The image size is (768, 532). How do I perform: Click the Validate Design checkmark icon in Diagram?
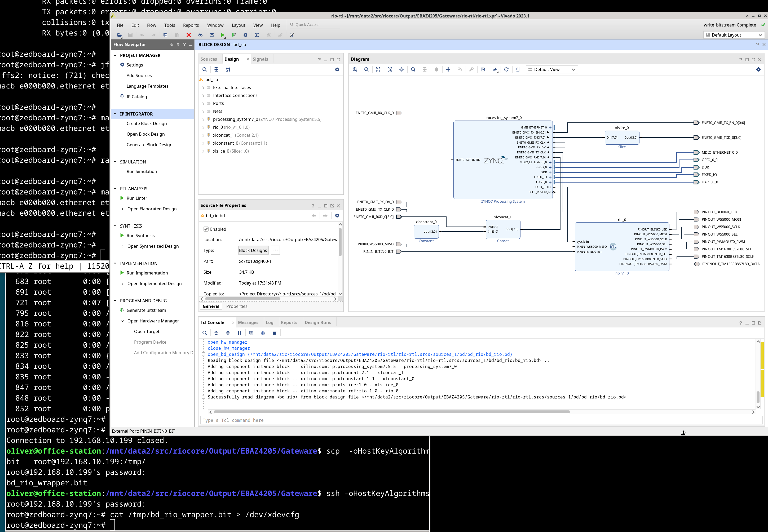pyautogui.click(x=483, y=70)
